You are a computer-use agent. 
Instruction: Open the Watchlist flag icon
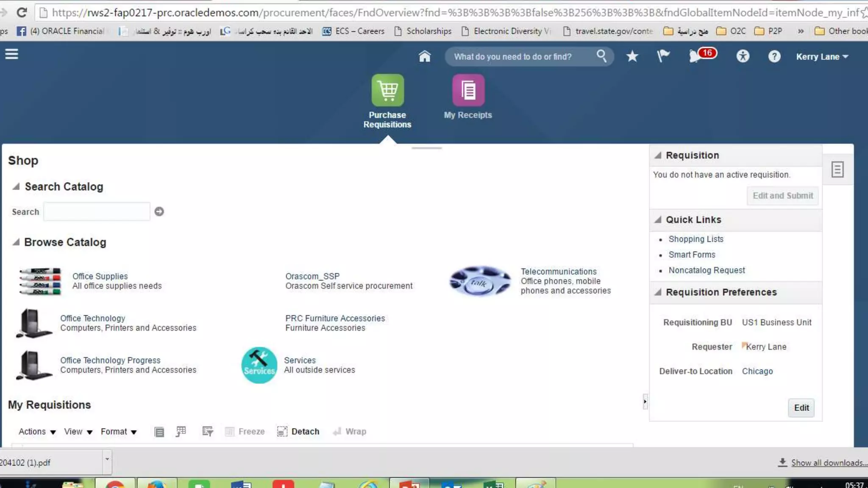[663, 56]
